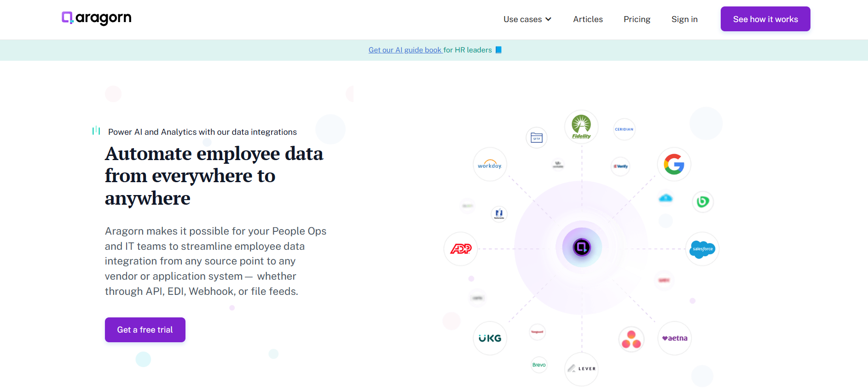Click the Lever logo bubble

pyautogui.click(x=581, y=369)
